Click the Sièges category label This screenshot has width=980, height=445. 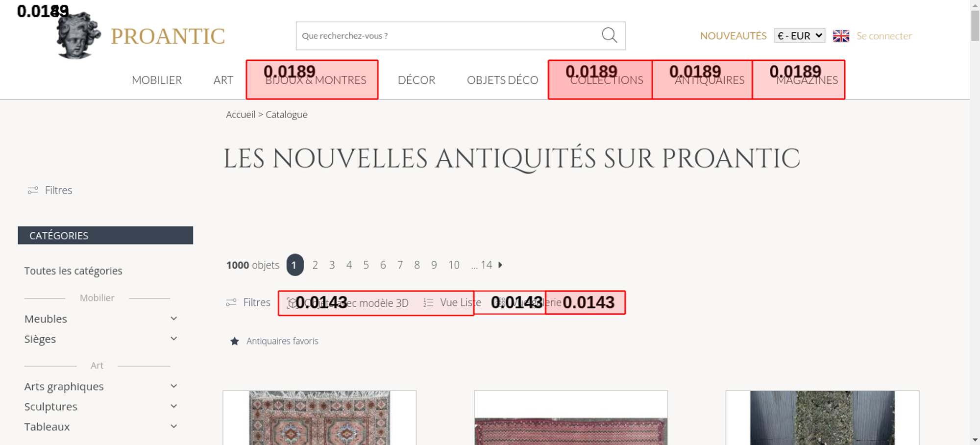tap(40, 339)
